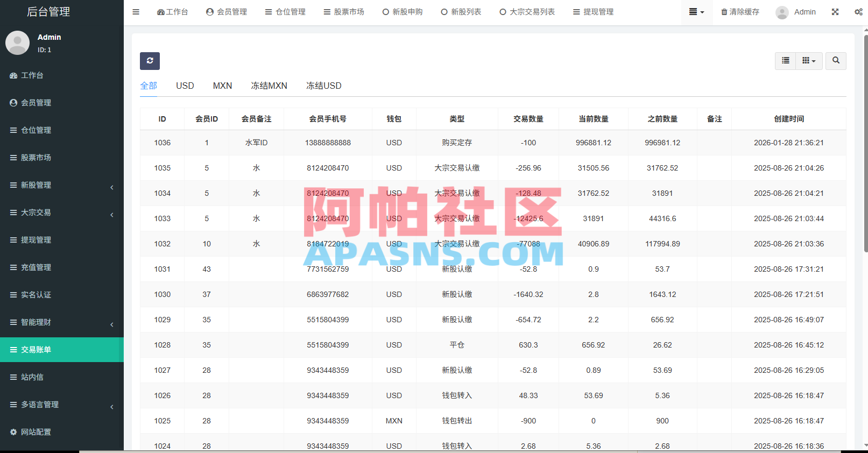This screenshot has width=868, height=453.
Task: Expand the 多语言管理 sidebar menu
Action: click(x=62, y=405)
